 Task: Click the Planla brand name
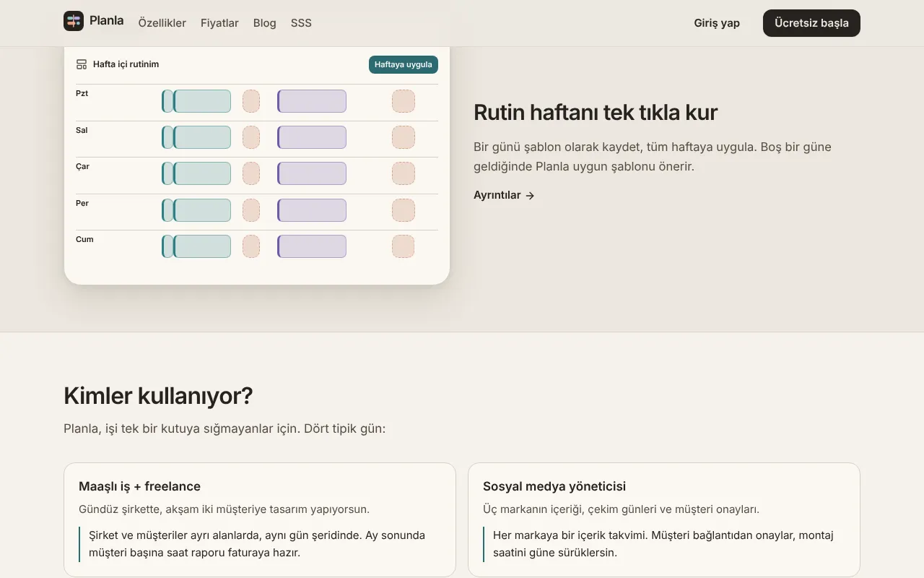(x=107, y=21)
